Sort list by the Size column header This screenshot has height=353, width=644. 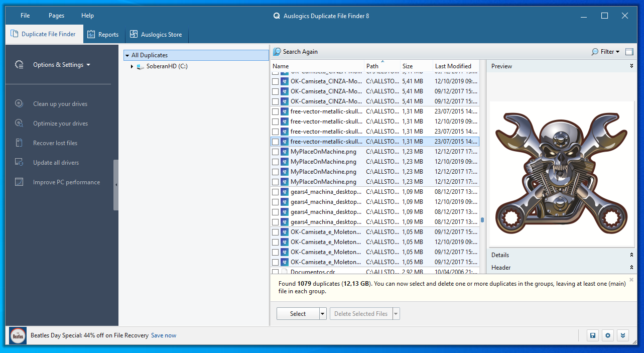click(416, 66)
